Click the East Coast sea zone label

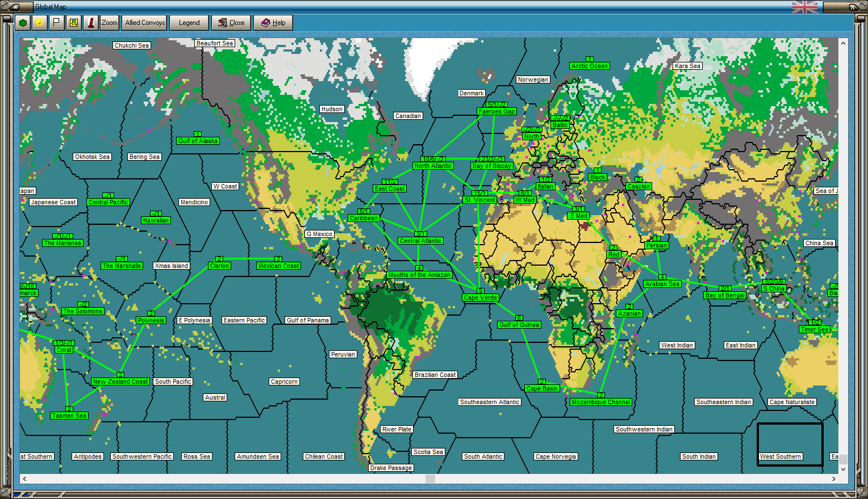coord(390,188)
